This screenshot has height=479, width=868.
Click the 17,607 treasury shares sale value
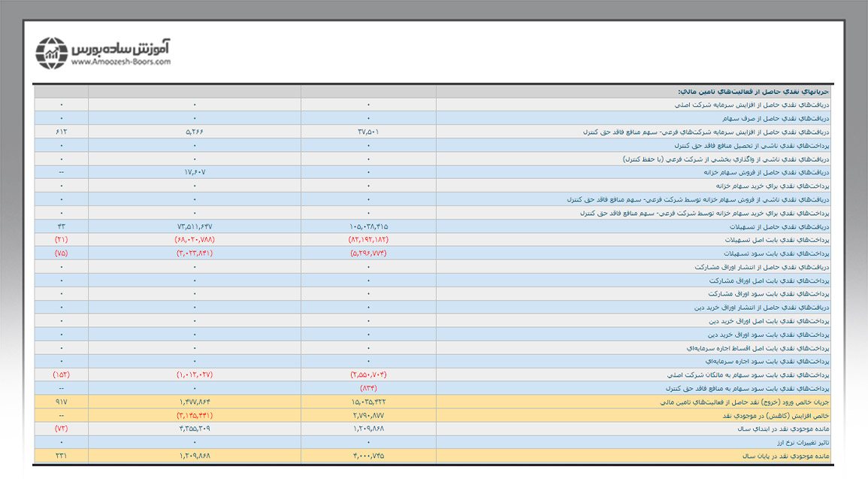(x=195, y=172)
